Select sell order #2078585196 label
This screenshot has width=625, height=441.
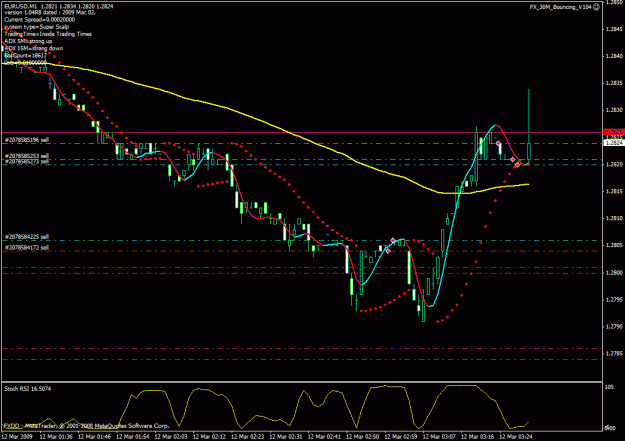tap(27, 140)
